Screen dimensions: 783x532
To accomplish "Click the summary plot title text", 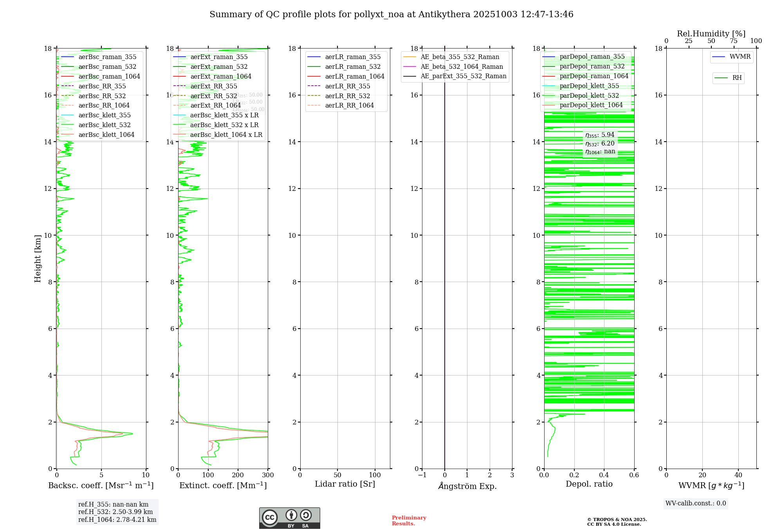I will pos(391,14).
